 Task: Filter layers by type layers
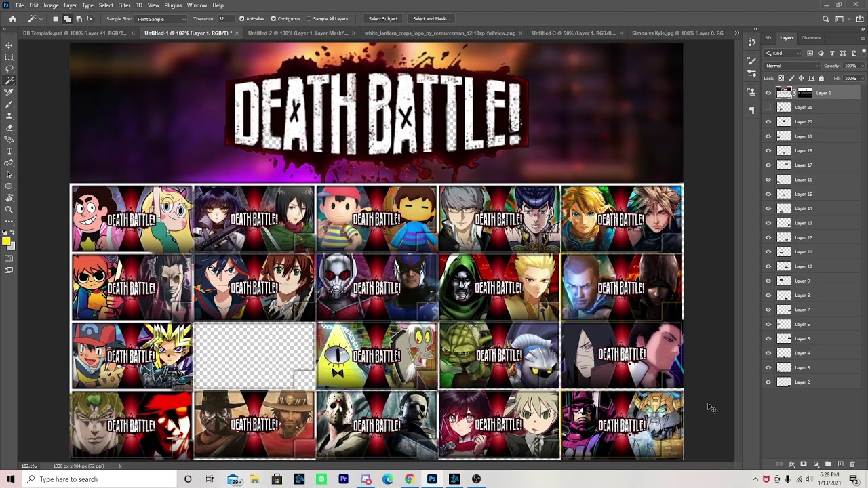point(832,53)
